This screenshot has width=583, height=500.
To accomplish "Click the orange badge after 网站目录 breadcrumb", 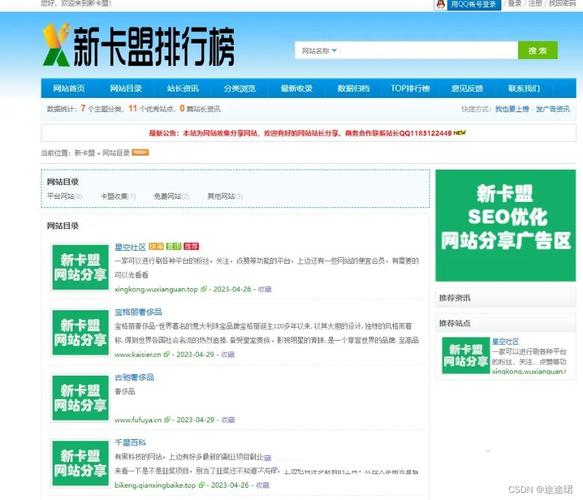I will click(x=141, y=152).
